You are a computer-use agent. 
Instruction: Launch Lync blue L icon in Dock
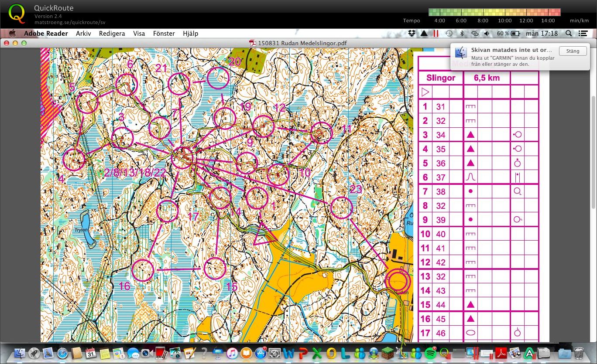tap(345, 354)
